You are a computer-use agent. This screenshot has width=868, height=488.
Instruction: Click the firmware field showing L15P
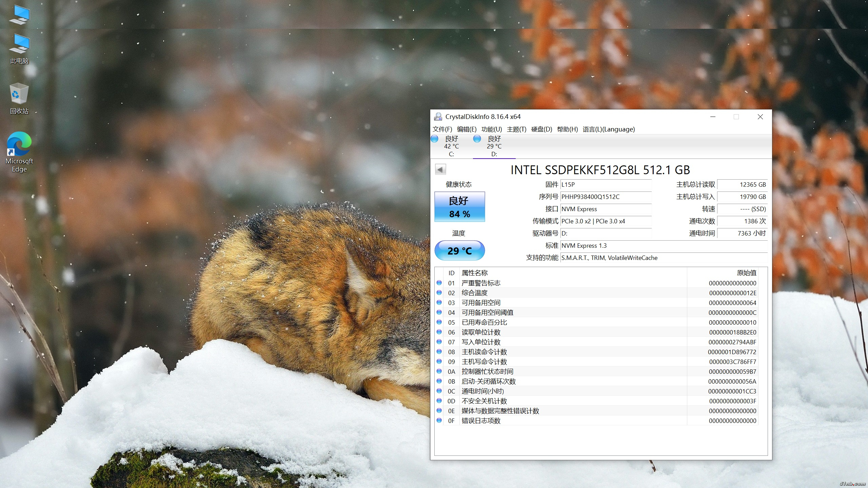(x=606, y=184)
